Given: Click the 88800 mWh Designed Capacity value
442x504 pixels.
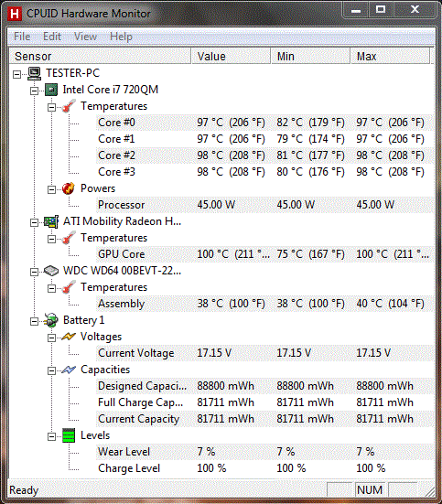Looking at the screenshot, I should coord(225,386).
